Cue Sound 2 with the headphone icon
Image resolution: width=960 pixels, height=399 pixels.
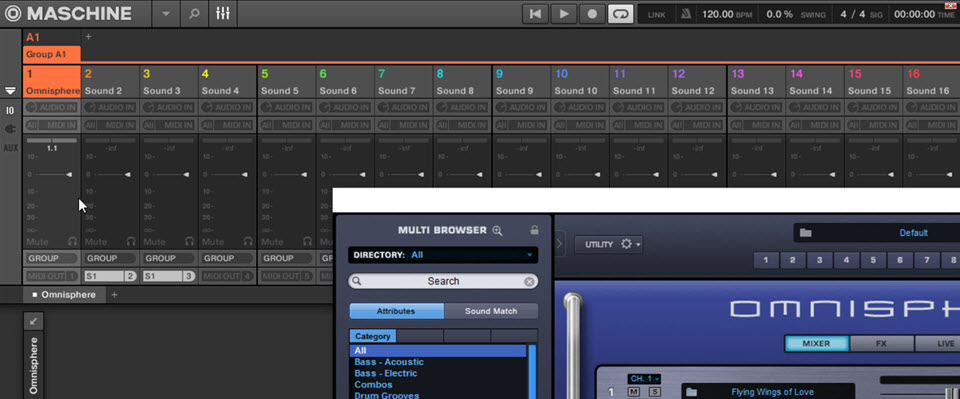point(131,242)
